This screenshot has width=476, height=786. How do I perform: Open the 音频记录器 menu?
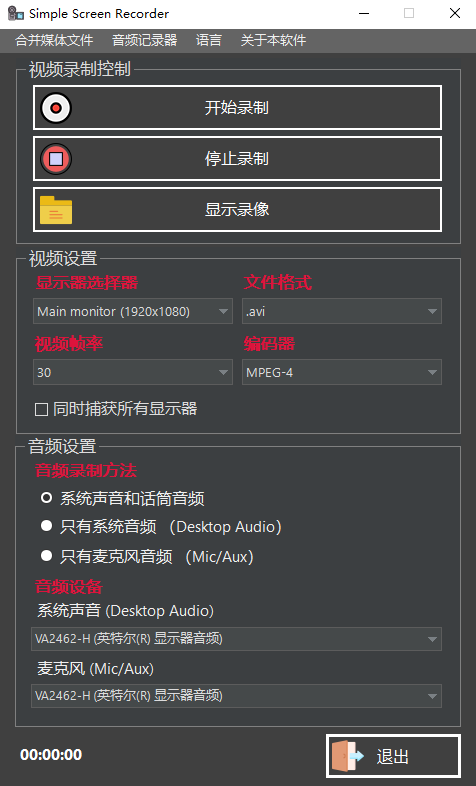coord(144,40)
